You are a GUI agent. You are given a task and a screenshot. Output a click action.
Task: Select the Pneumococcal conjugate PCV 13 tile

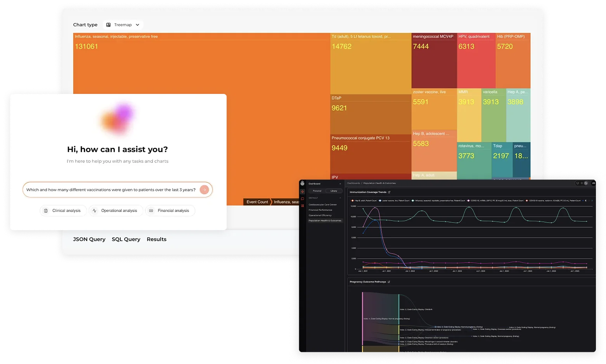point(371,154)
